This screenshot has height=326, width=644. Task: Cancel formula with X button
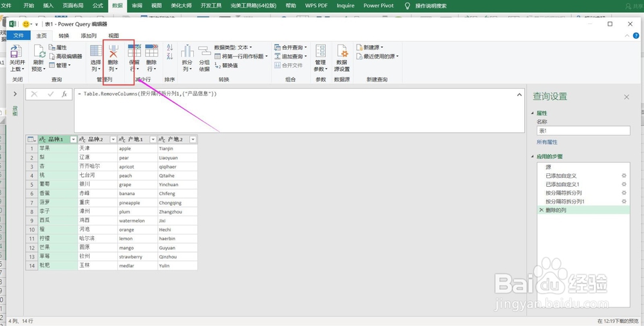pos(35,94)
